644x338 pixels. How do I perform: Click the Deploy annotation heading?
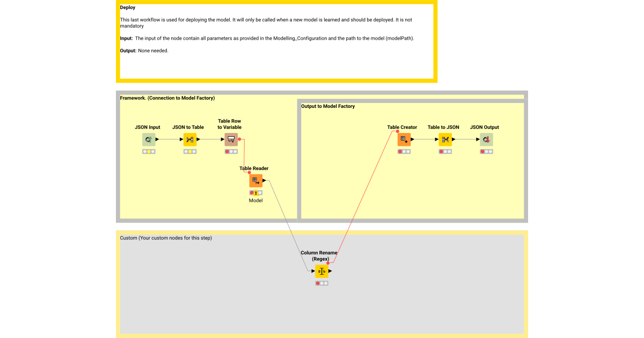point(128,8)
